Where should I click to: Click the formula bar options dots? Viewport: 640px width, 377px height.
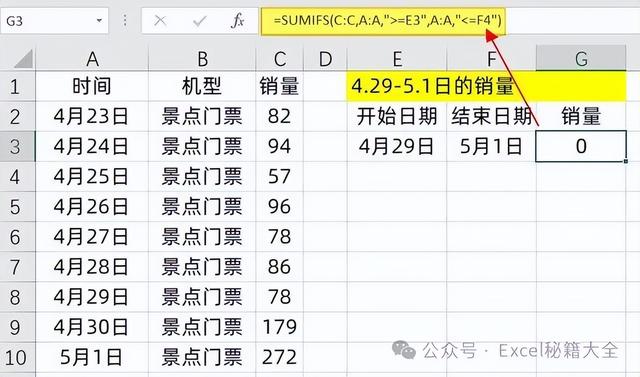(x=125, y=20)
